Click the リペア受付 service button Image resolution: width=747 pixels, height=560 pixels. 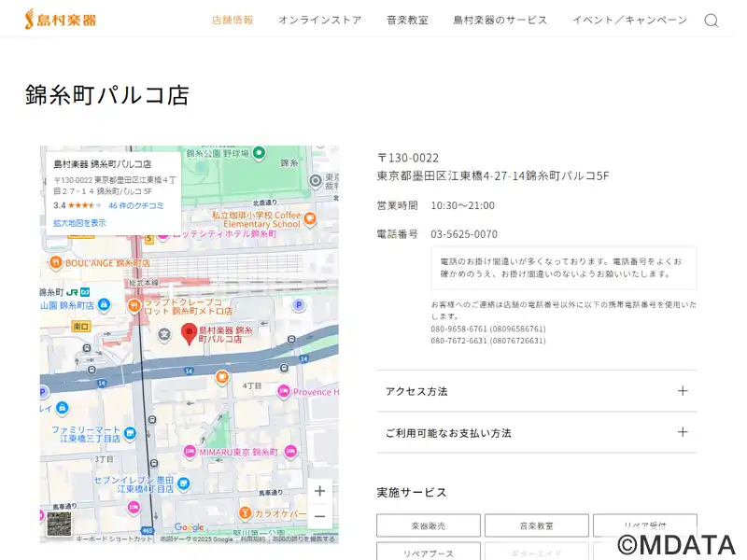(645, 525)
